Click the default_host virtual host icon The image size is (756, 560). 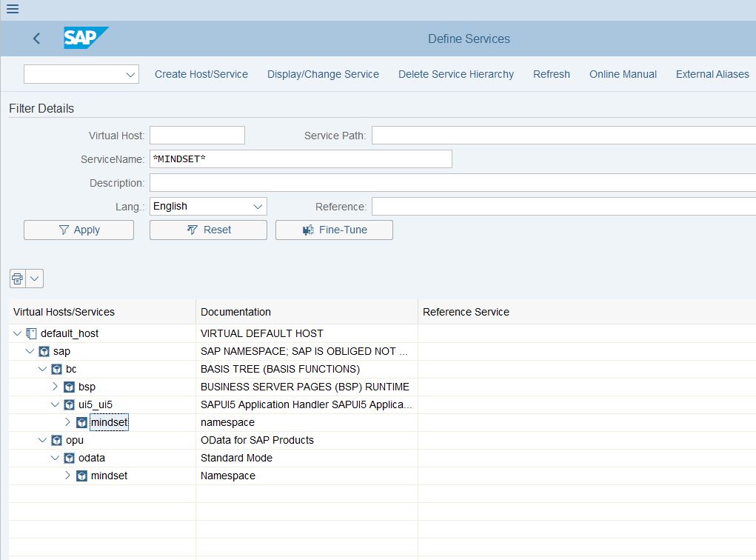(x=31, y=333)
